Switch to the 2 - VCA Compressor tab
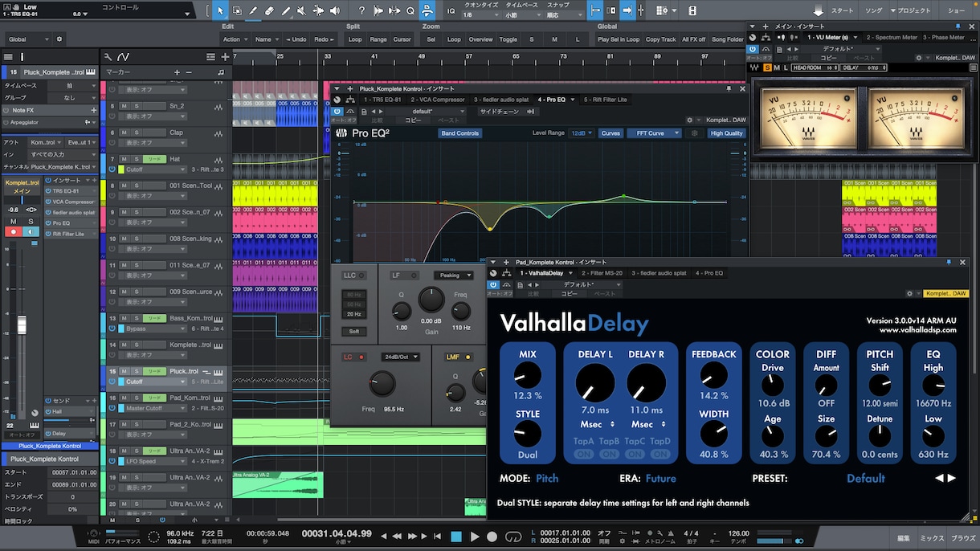 pyautogui.click(x=438, y=100)
